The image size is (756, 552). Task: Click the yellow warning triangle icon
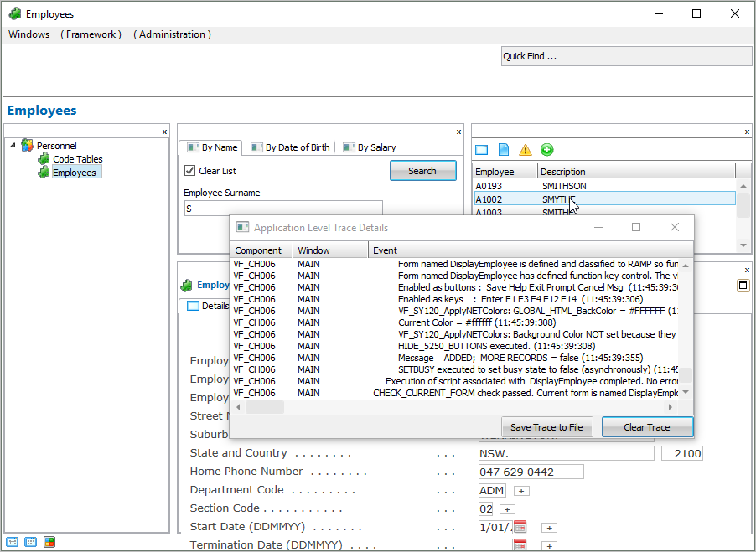pos(526,150)
